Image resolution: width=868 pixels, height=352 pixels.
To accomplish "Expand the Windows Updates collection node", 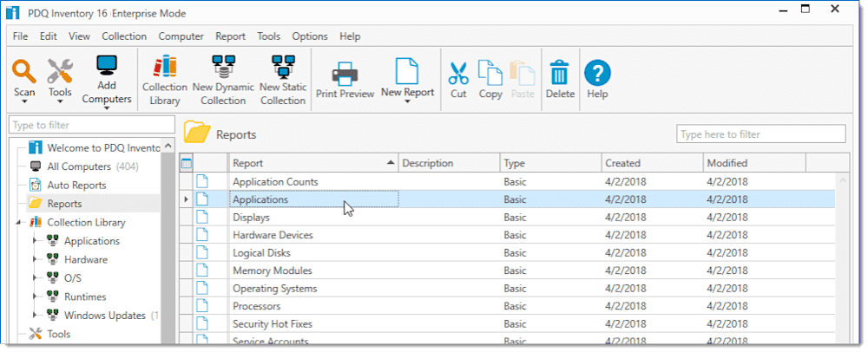I will [35, 316].
